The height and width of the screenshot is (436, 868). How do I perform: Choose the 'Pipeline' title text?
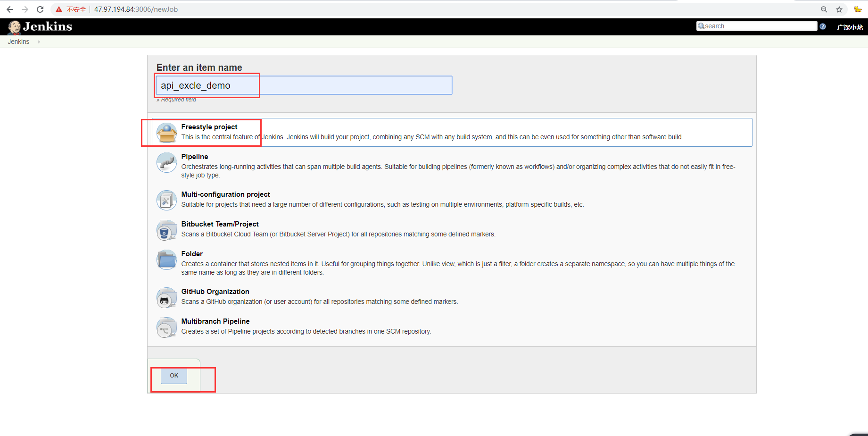195,157
